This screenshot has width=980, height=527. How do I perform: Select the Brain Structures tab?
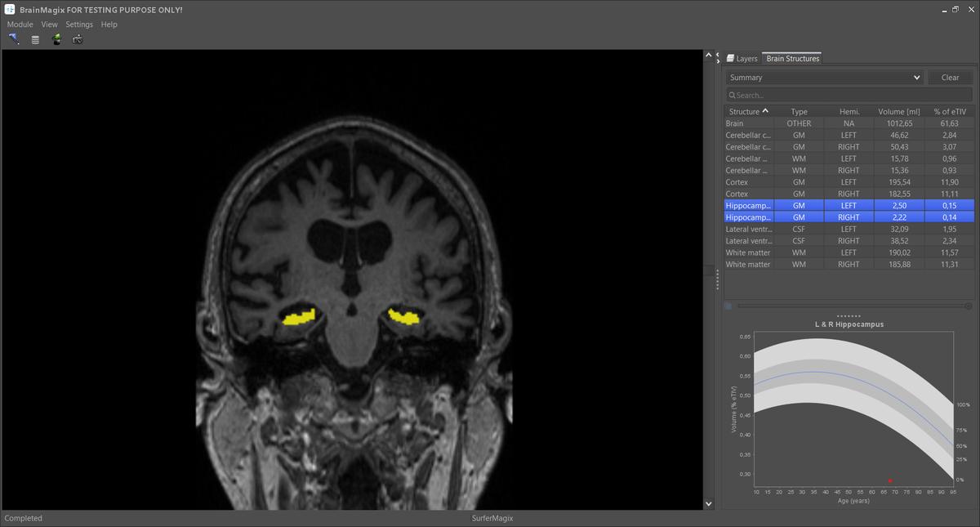click(792, 59)
